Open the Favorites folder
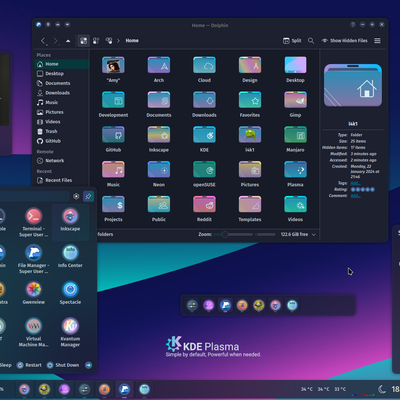Image resolution: width=400 pixels, height=400 pixels. pos(250,104)
